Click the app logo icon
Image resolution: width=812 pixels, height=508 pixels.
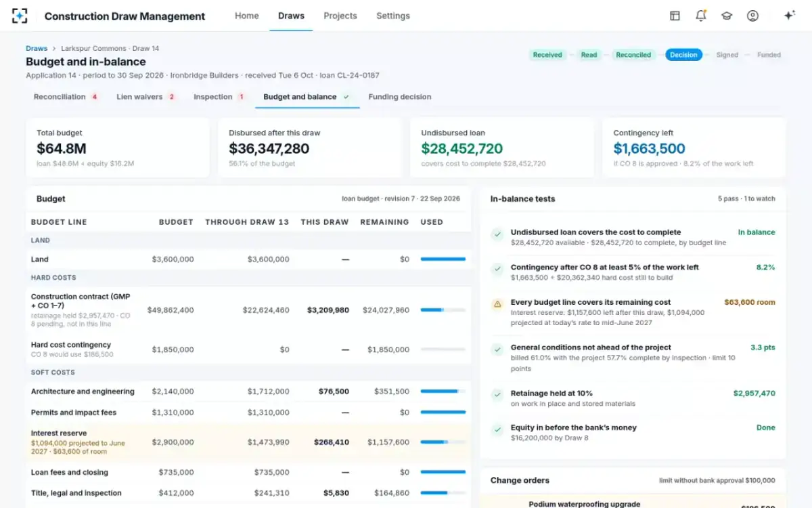[20, 16]
